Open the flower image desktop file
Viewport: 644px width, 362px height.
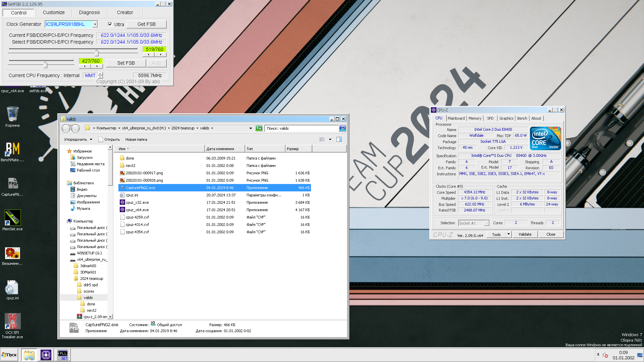12,256
